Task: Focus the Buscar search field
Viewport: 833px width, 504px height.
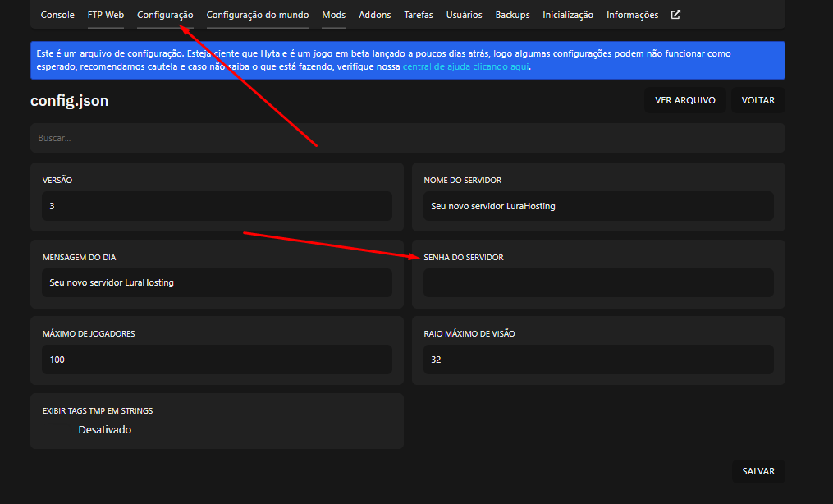Action: point(407,138)
